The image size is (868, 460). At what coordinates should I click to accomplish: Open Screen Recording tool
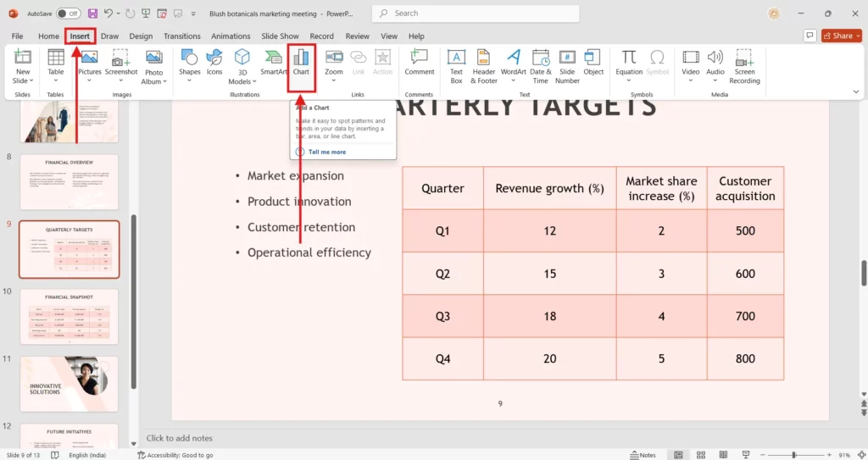point(744,65)
